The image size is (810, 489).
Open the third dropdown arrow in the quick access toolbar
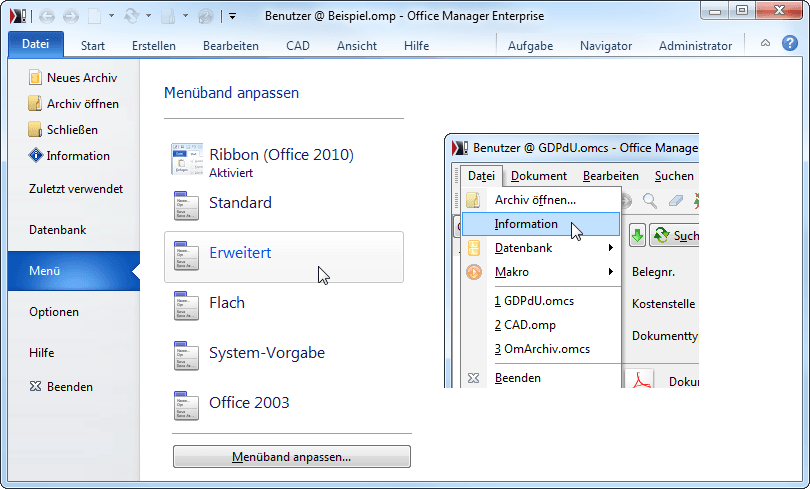(185, 16)
